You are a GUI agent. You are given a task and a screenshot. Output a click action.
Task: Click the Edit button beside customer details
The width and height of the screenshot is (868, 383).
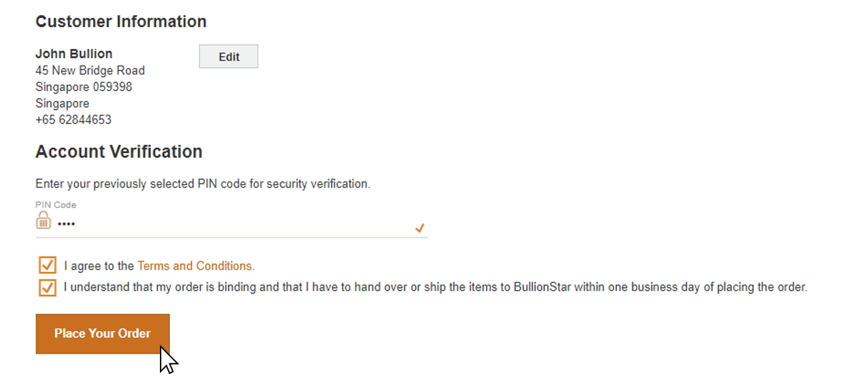click(x=228, y=57)
